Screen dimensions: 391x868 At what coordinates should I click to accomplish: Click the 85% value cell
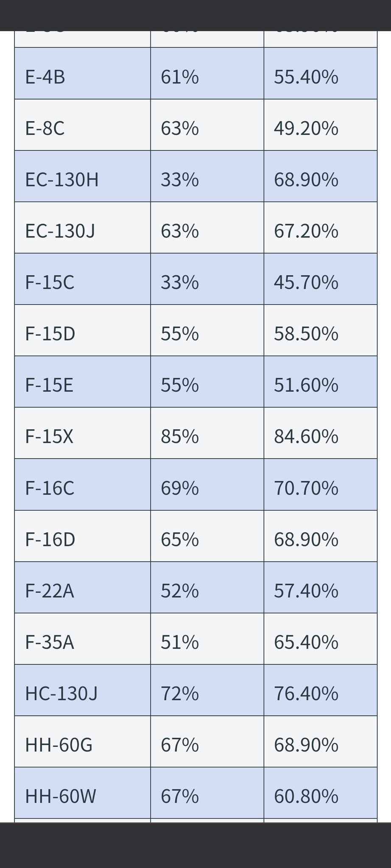click(x=180, y=437)
